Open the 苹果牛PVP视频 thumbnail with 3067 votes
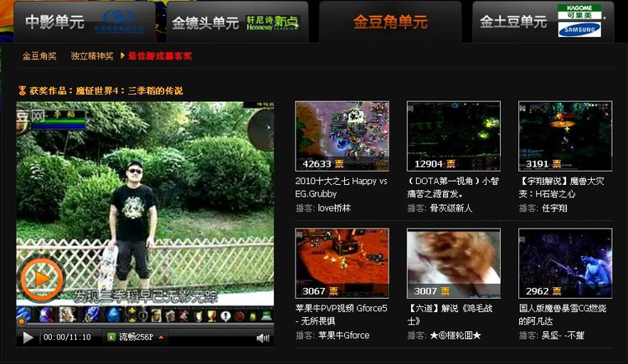The width and height of the screenshot is (628, 364). [x=342, y=263]
